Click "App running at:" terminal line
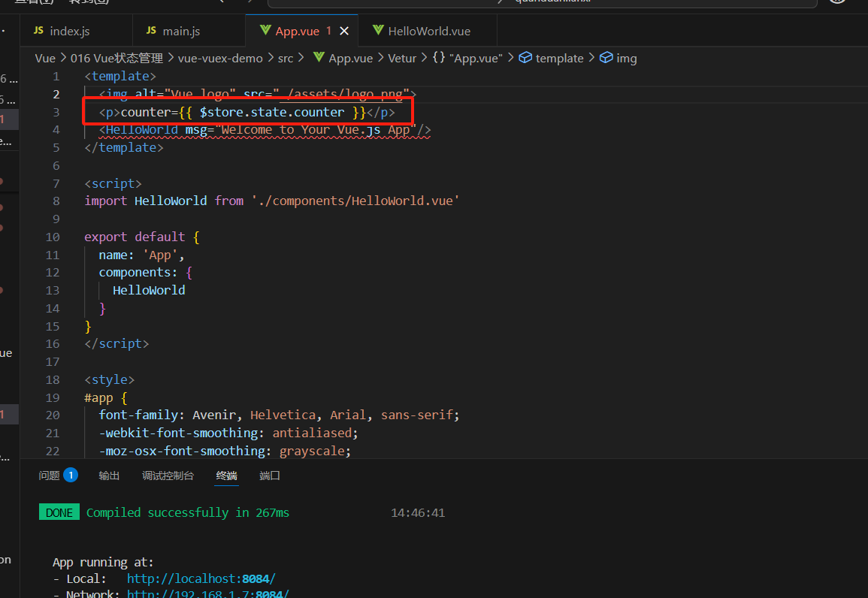 [x=103, y=562]
